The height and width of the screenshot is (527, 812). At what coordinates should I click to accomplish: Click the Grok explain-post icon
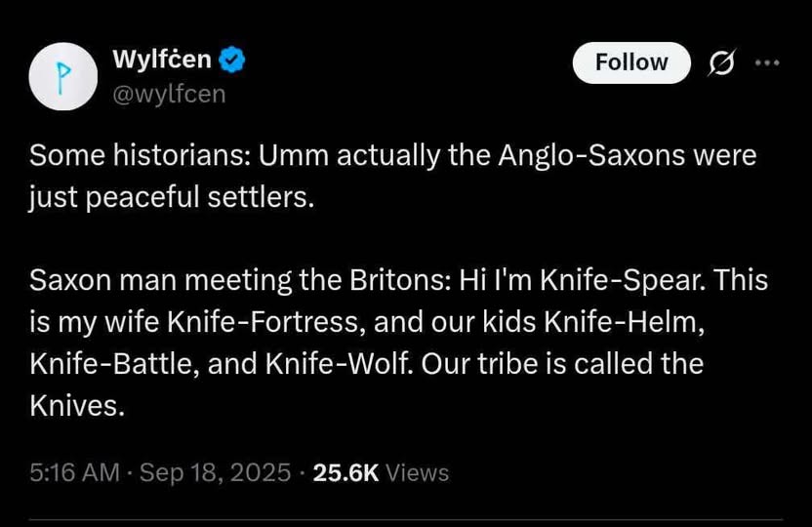click(x=719, y=62)
